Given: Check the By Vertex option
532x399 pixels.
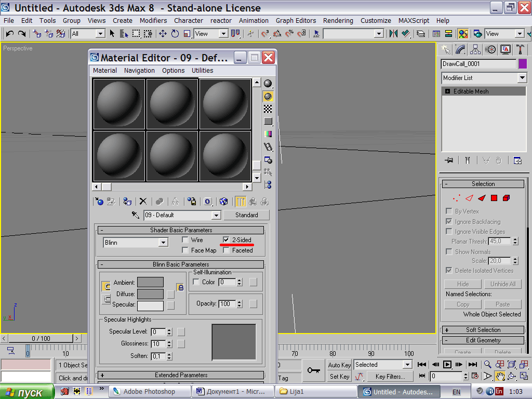Looking at the screenshot, I should (x=449, y=211).
